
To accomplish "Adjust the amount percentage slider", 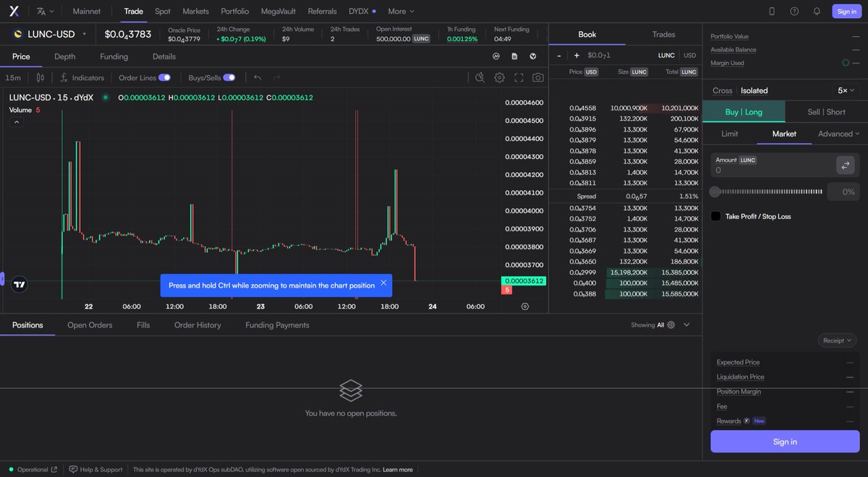I will pyautogui.click(x=767, y=192).
